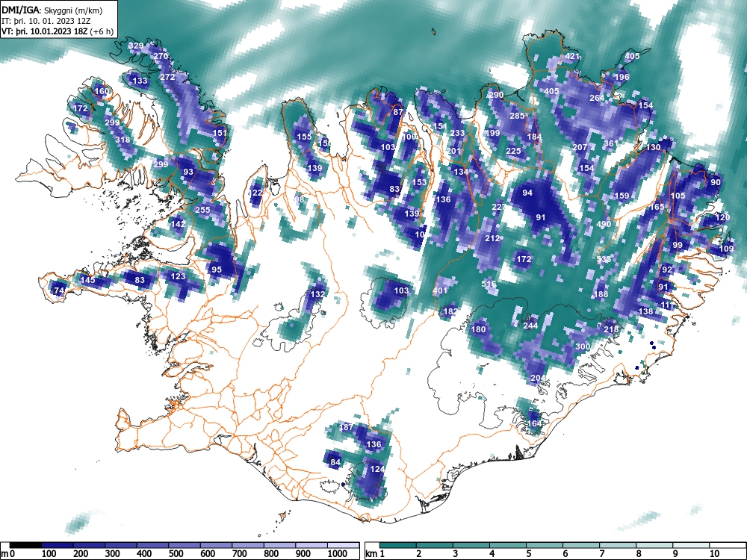Click the 95 value on the map

(217, 269)
